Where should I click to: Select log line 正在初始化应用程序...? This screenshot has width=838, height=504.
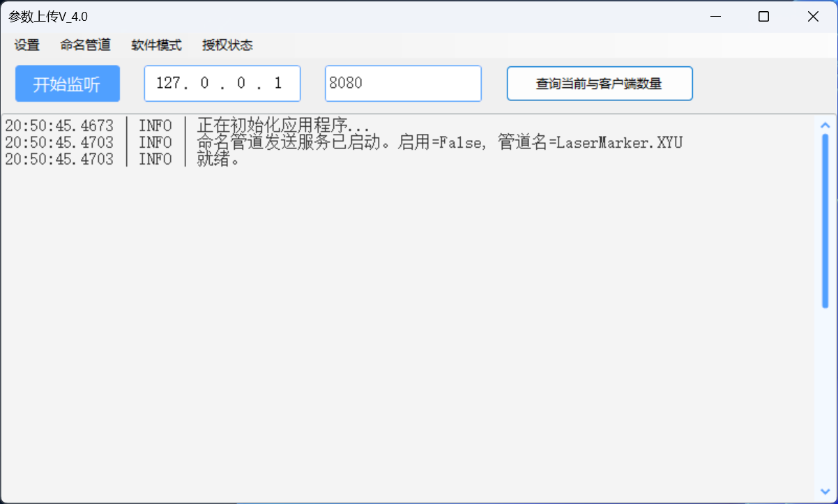[x=188, y=126]
